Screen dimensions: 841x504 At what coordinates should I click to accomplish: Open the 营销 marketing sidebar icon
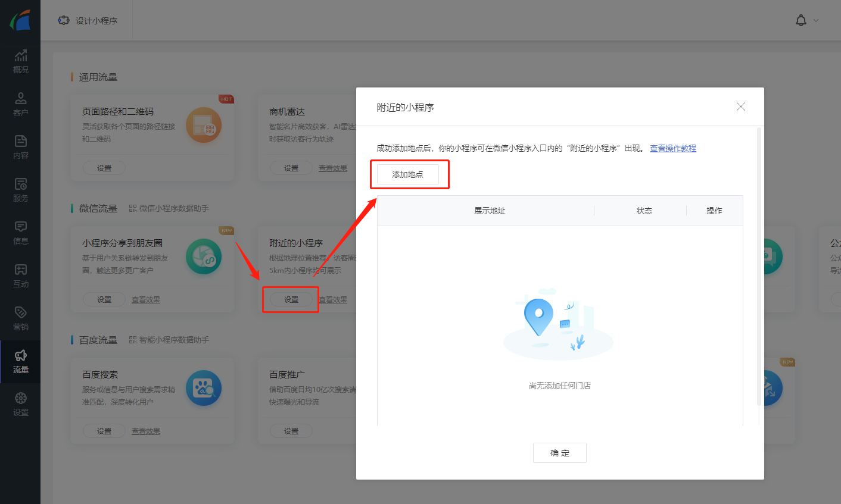20,318
